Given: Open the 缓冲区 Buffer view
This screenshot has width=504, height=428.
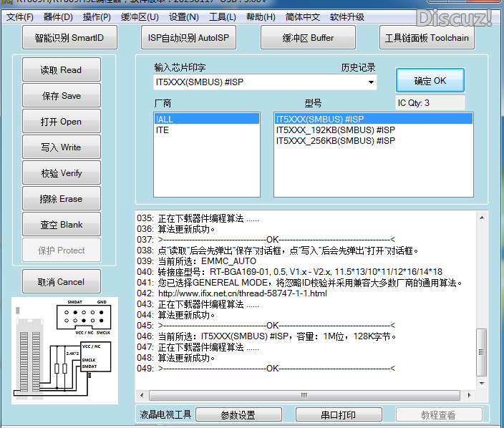Looking at the screenshot, I should (x=308, y=38).
